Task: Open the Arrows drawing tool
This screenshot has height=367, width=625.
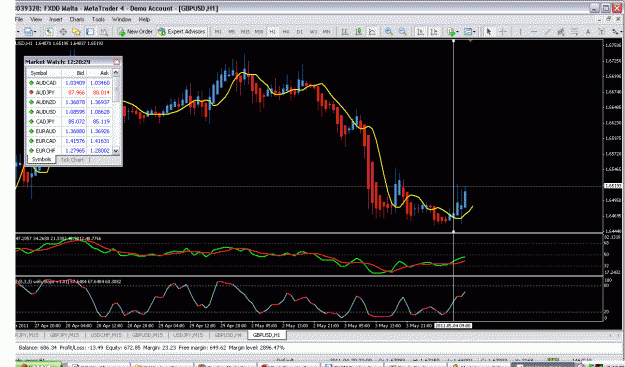Action: click(x=615, y=31)
